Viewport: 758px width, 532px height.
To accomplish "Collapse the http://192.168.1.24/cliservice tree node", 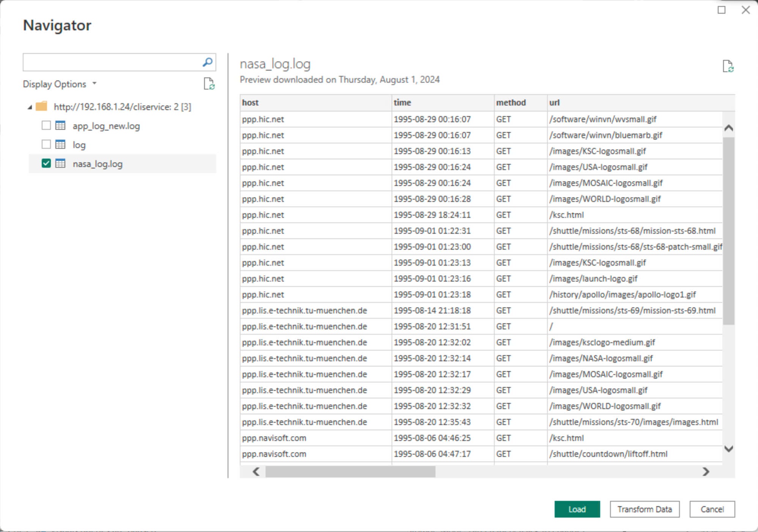I will pyautogui.click(x=30, y=107).
